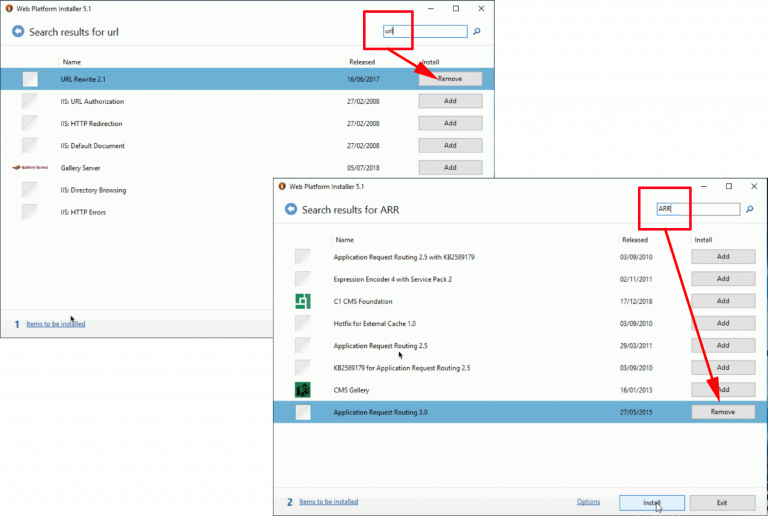Click the placeholder icon for IIS: URL Authorization
The height and width of the screenshot is (516, 768).
30,101
